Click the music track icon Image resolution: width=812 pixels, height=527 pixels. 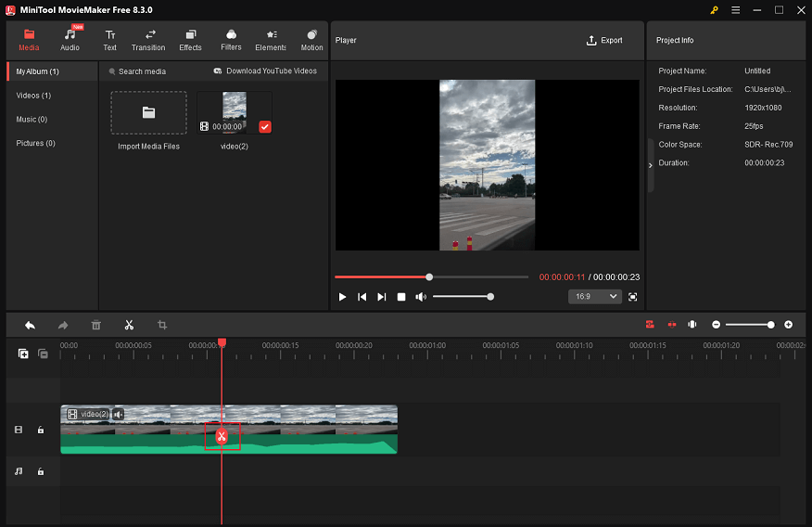[19, 471]
